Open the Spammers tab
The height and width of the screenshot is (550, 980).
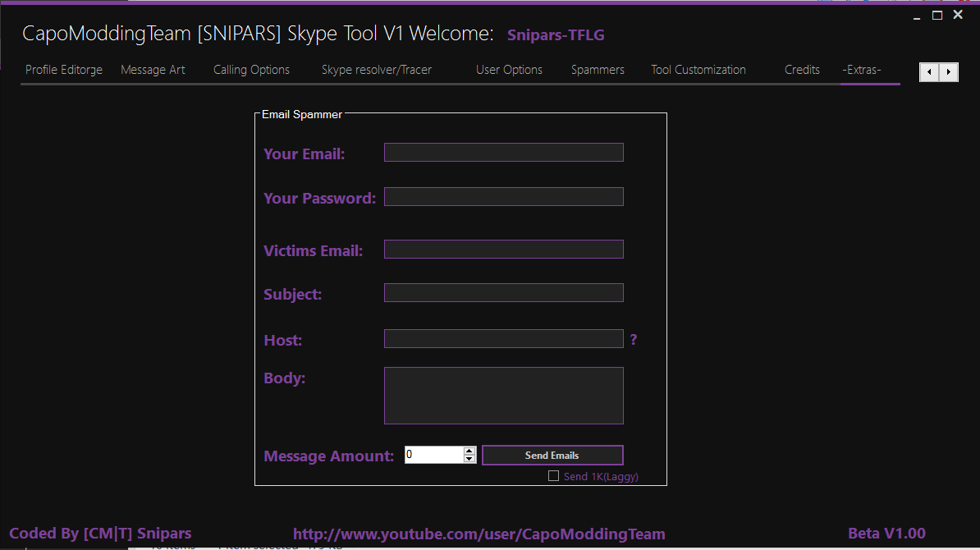(x=598, y=70)
